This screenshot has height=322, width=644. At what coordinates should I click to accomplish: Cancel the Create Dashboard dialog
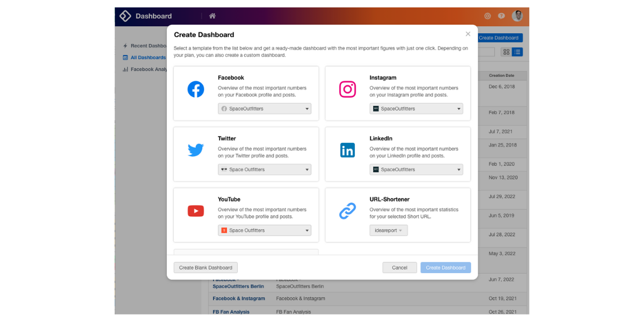click(400, 268)
